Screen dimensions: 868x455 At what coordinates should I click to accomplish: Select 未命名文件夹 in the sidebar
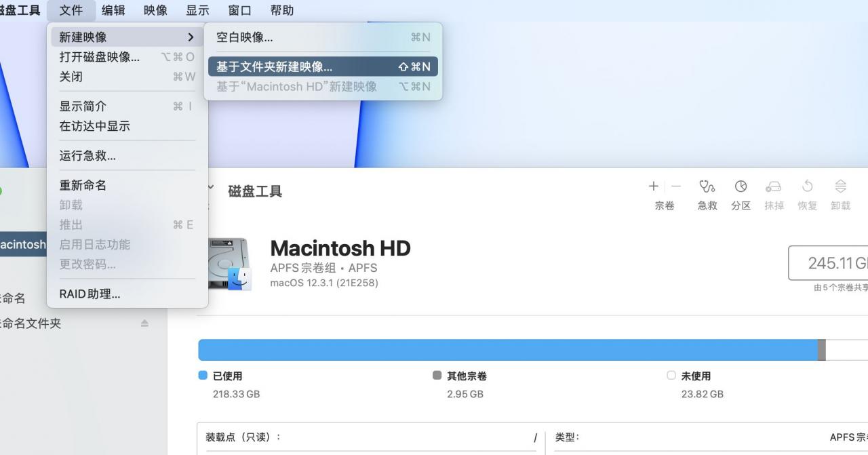pyautogui.click(x=31, y=323)
